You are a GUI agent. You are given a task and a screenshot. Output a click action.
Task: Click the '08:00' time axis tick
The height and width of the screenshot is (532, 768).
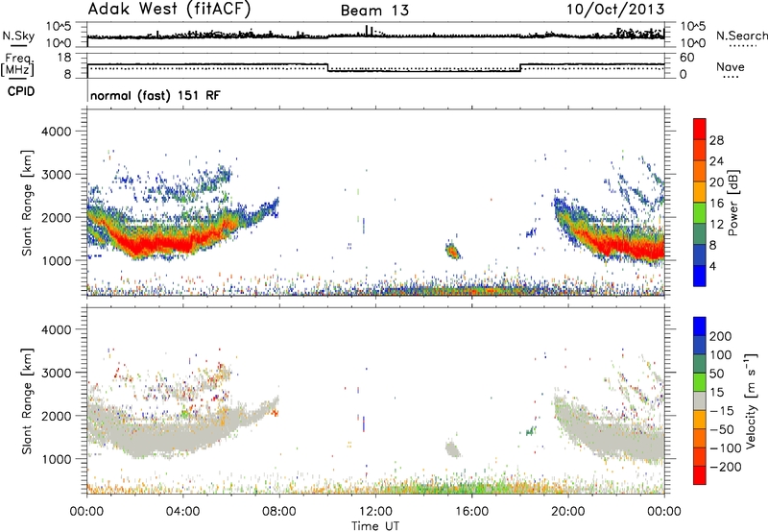point(279,512)
